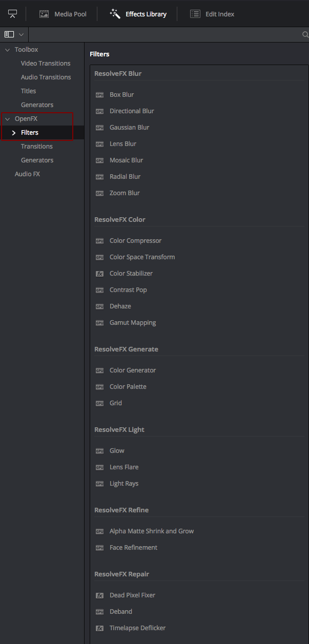This screenshot has height=644, width=309.
Task: Click the Lens Flare effect icon
Action: coord(100,467)
